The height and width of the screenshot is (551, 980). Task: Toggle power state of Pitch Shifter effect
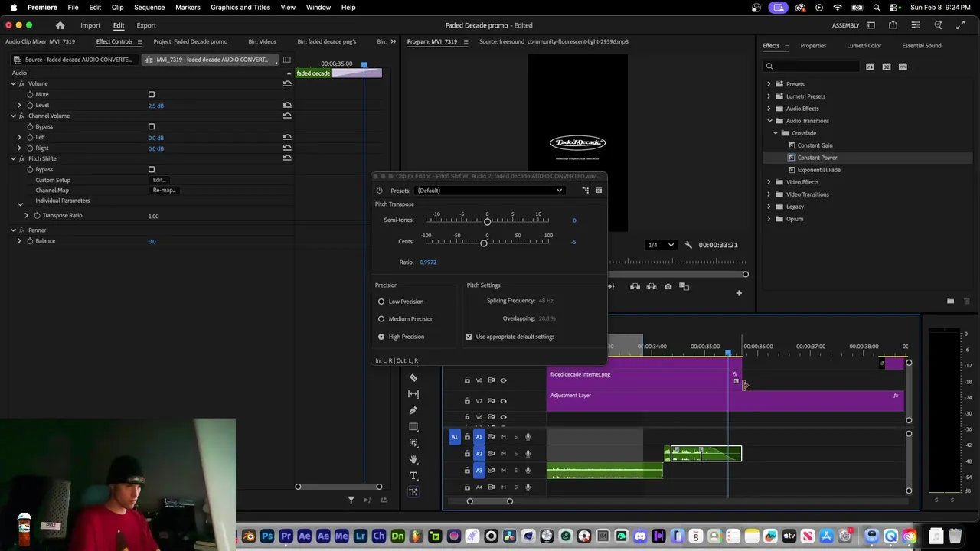379,191
